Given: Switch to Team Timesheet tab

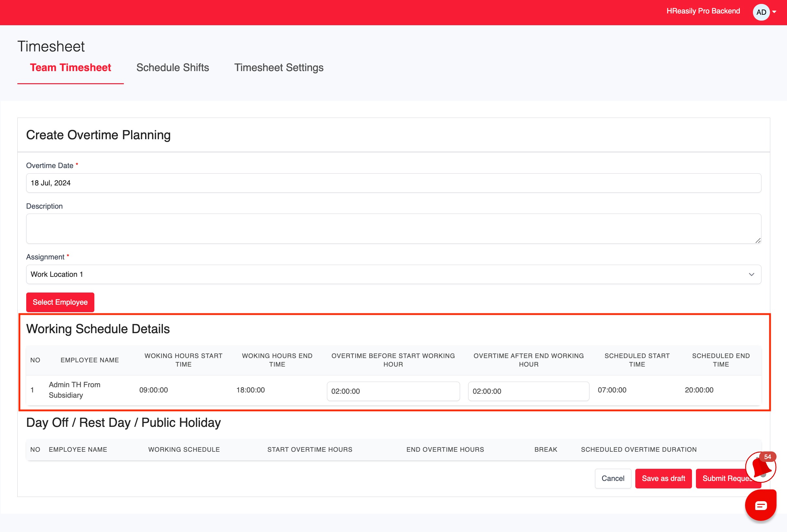Looking at the screenshot, I should click(70, 67).
